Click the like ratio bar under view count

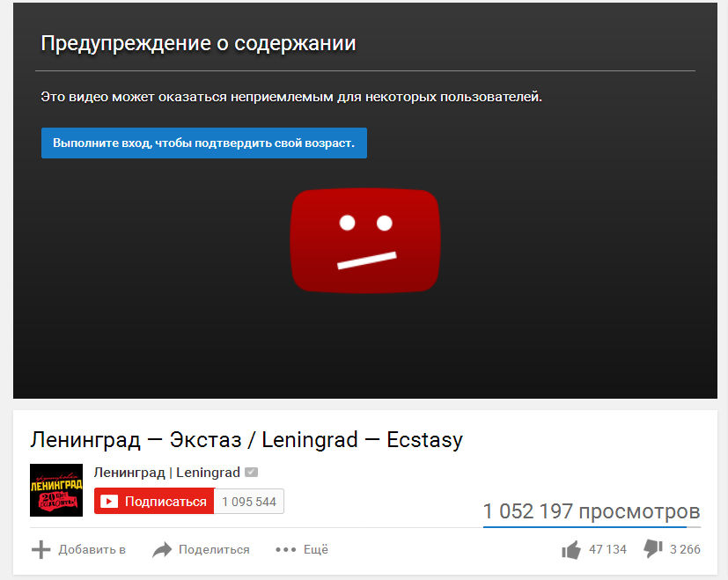point(592,527)
